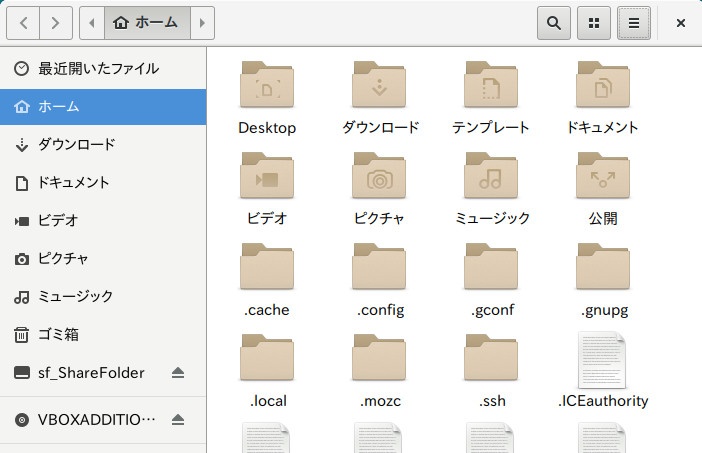Open ビデオ in the sidebar
This screenshot has width=702, height=453.
[x=103, y=221]
